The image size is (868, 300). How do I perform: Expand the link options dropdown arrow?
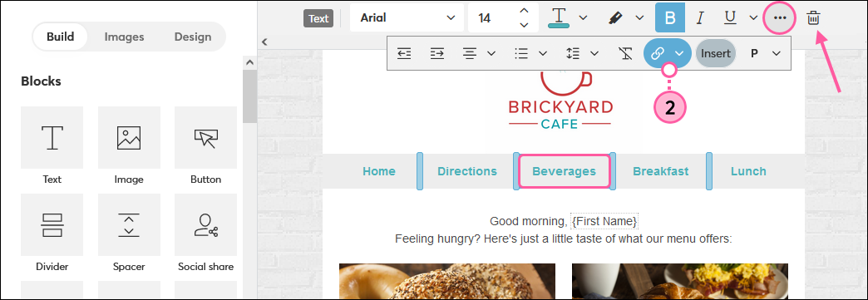pos(680,54)
